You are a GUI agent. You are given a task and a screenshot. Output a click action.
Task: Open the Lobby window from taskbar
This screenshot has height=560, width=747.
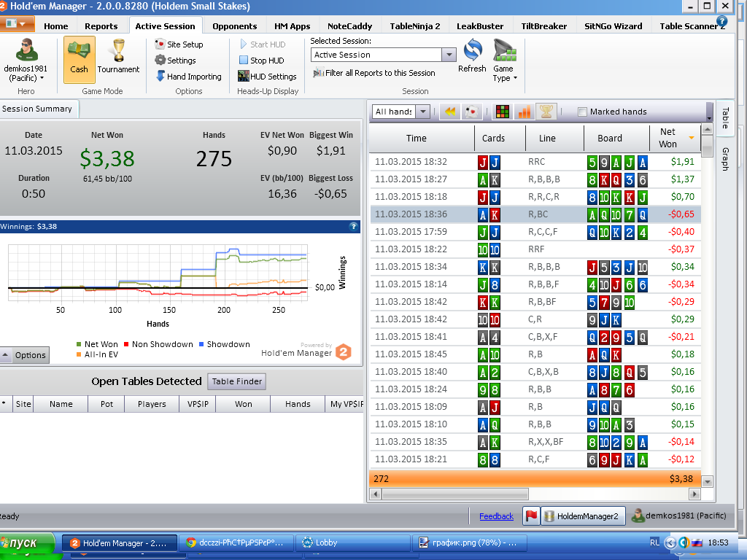[353, 542]
